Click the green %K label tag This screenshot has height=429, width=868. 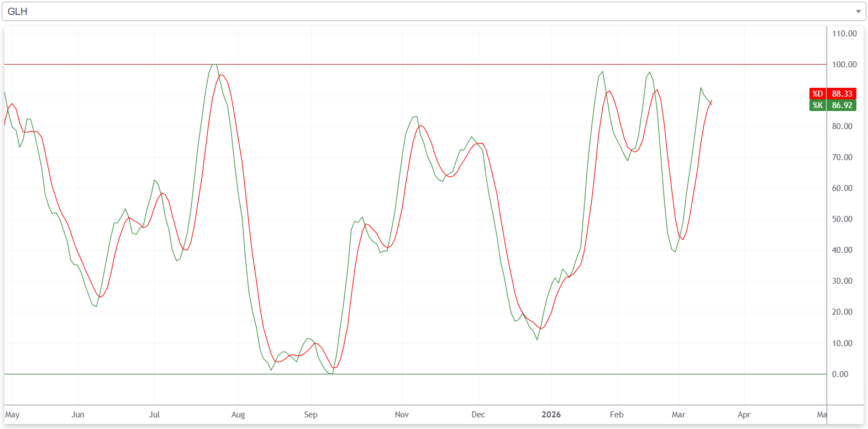tap(817, 105)
